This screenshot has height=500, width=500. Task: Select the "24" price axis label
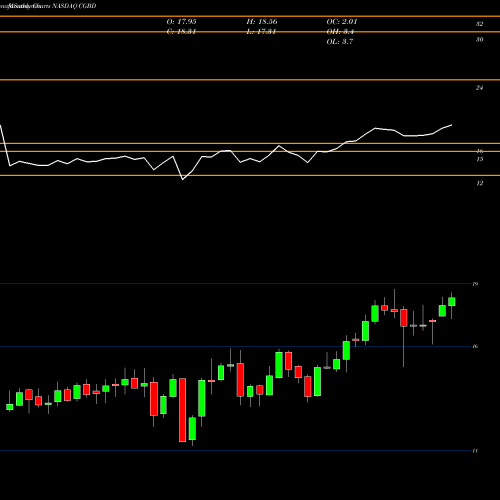pos(479,88)
